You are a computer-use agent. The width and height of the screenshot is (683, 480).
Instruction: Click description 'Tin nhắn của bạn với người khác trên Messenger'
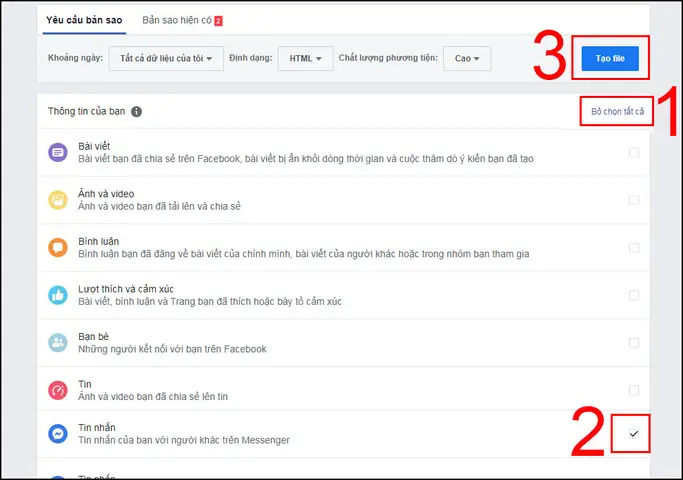(184, 440)
